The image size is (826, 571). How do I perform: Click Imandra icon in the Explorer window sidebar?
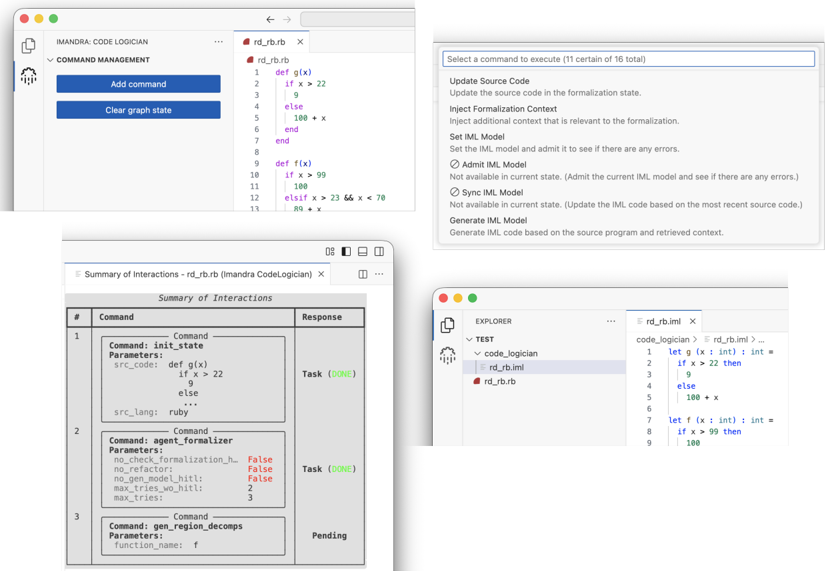(x=447, y=355)
